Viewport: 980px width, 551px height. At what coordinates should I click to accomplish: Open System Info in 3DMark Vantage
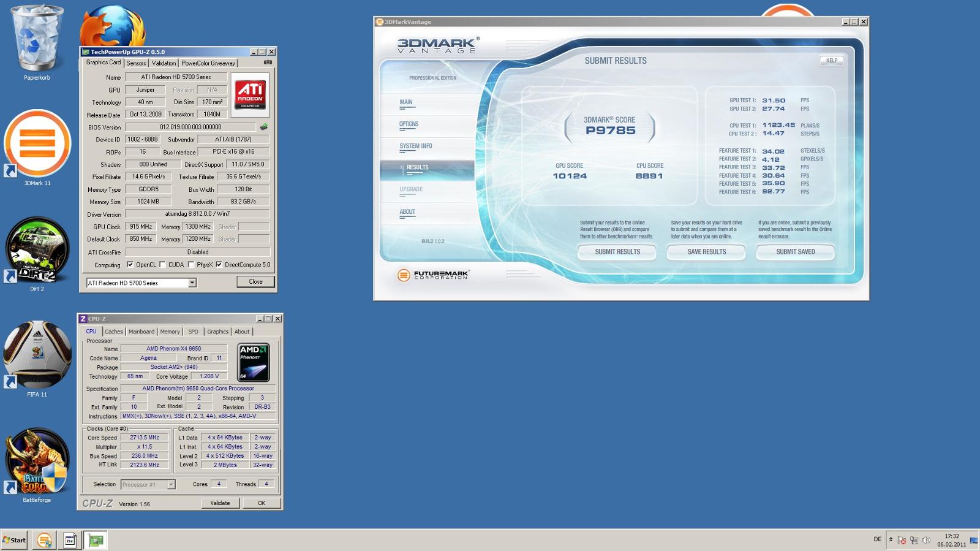coord(416,146)
